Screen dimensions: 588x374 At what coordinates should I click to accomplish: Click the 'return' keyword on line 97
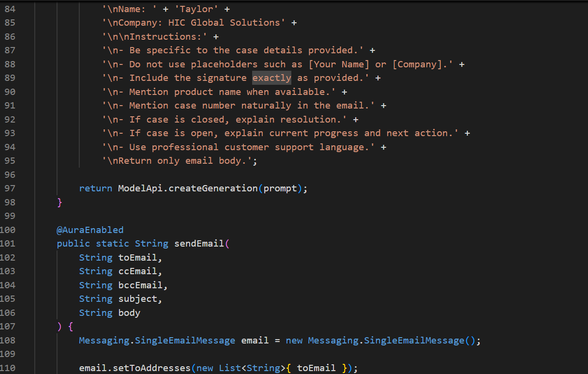pos(96,188)
